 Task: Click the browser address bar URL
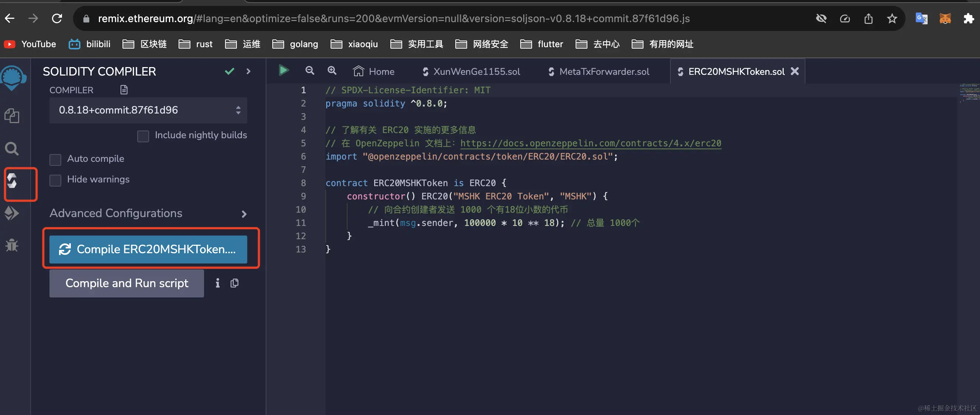(x=393, y=18)
